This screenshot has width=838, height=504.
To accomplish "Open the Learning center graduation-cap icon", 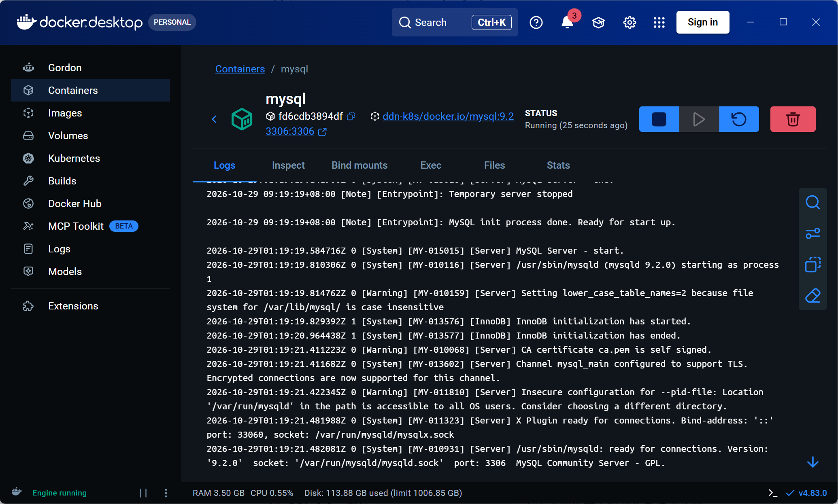I will click(598, 22).
